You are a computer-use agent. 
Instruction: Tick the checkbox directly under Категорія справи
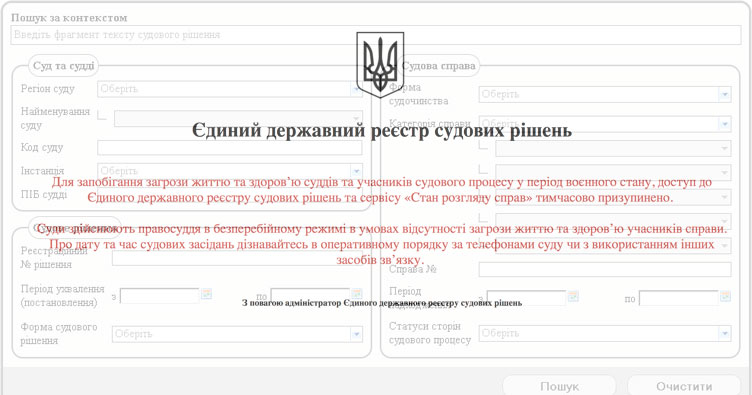pos(483,144)
